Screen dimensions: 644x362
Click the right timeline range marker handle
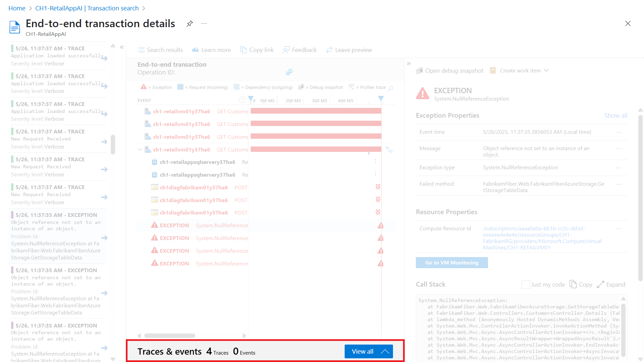[x=381, y=99]
